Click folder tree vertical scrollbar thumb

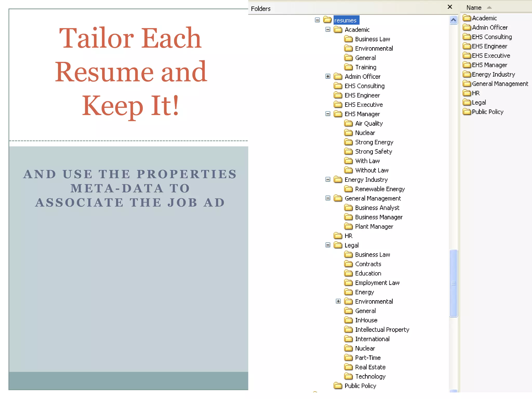[453, 283]
